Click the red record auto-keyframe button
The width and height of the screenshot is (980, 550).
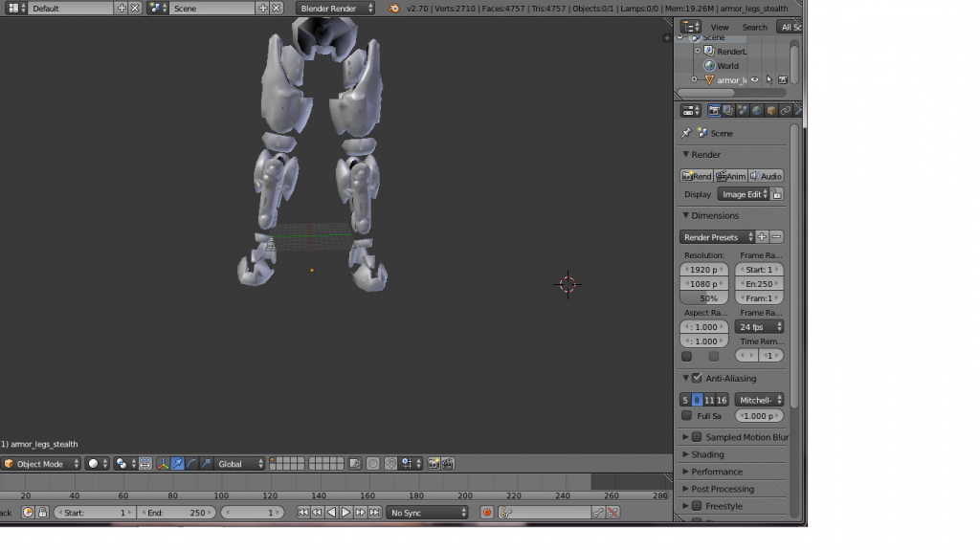pyautogui.click(x=487, y=513)
